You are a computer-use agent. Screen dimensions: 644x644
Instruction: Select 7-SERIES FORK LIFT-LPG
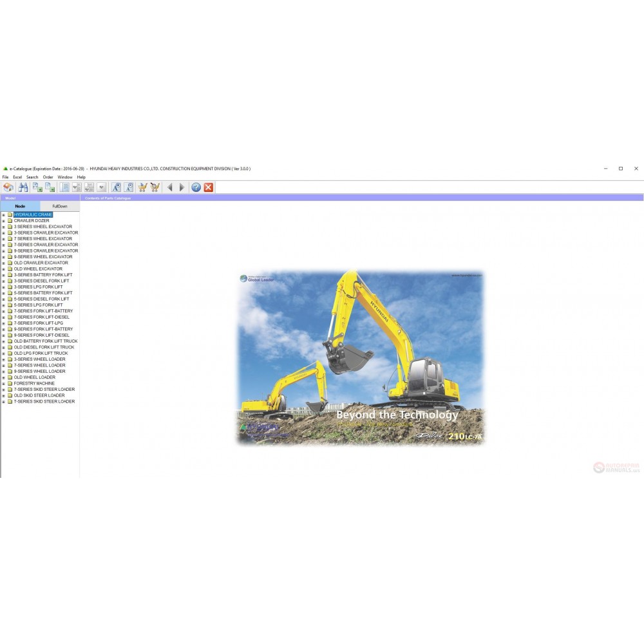39,323
